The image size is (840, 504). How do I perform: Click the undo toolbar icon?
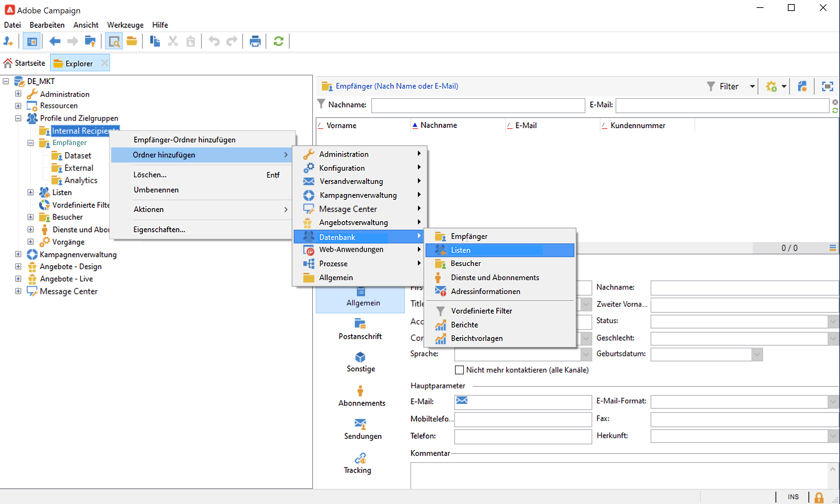pyautogui.click(x=214, y=41)
